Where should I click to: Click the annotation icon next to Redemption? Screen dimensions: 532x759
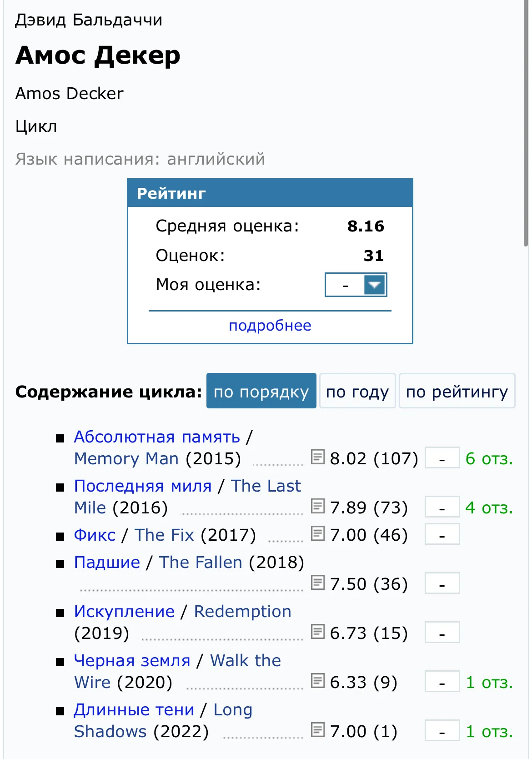click(318, 632)
